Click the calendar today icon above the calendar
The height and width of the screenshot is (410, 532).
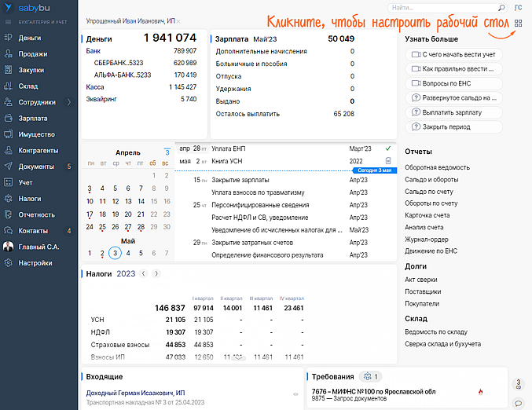click(167, 152)
